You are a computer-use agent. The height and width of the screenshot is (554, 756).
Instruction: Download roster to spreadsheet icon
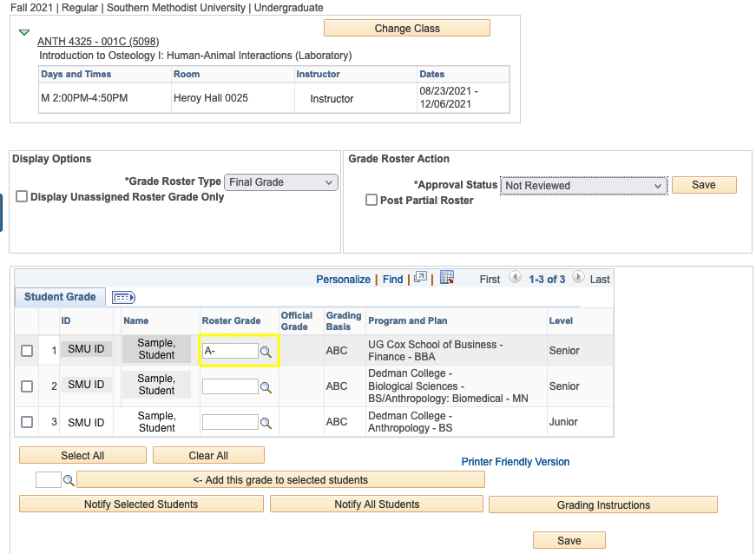[x=447, y=277]
